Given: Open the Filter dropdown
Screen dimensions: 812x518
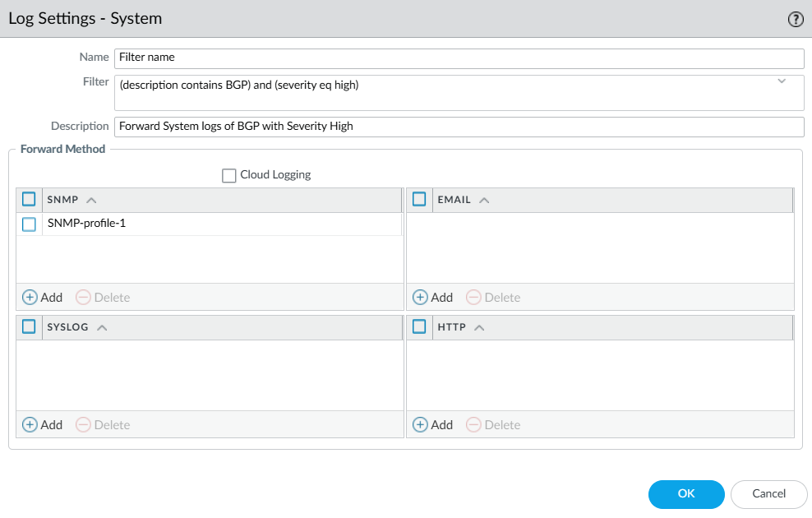Looking at the screenshot, I should tap(782, 81).
